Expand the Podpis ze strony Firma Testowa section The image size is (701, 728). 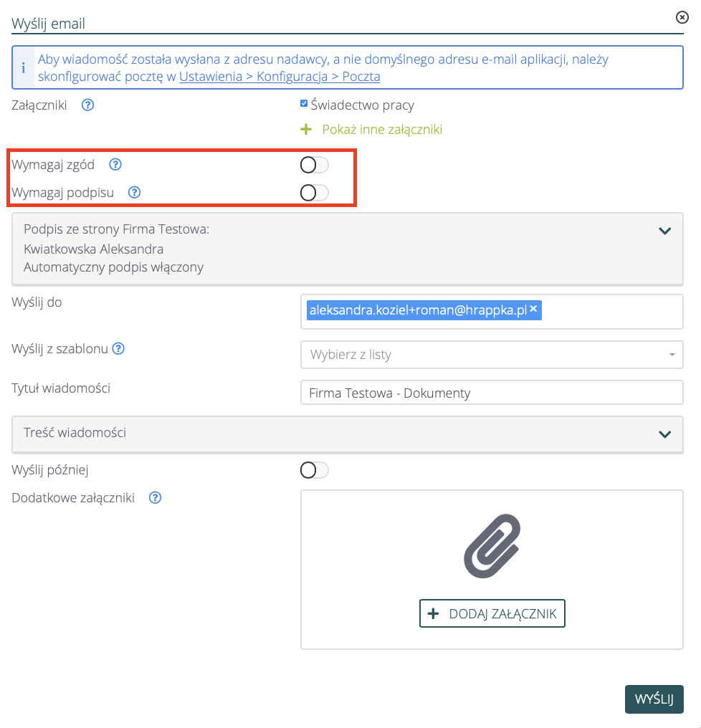664,231
